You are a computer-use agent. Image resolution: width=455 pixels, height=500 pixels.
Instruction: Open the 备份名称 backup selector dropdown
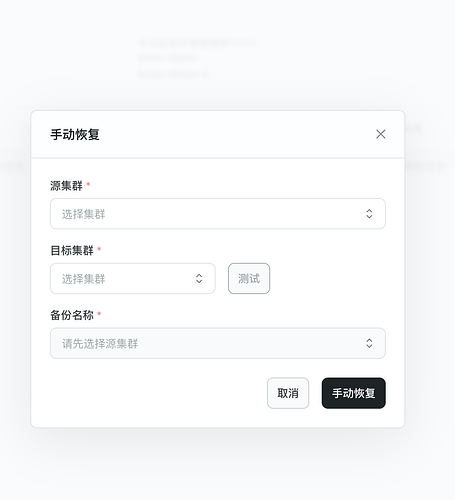pos(218,343)
